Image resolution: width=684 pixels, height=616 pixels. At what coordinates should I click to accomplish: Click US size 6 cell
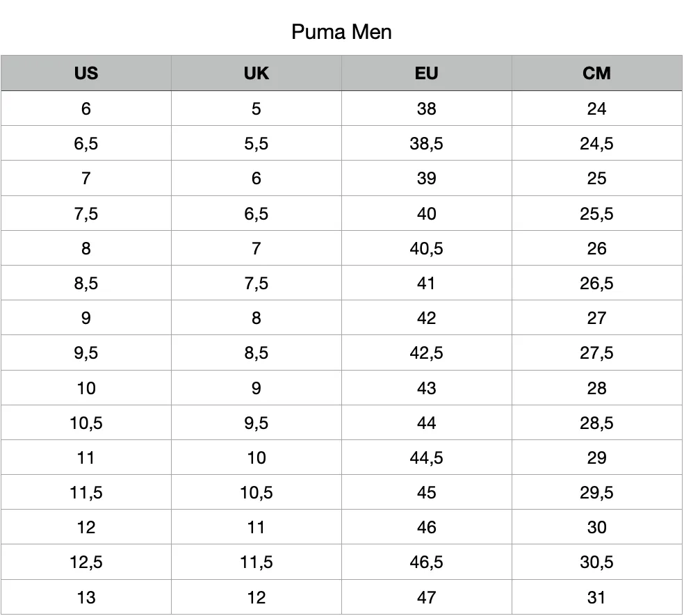click(86, 108)
